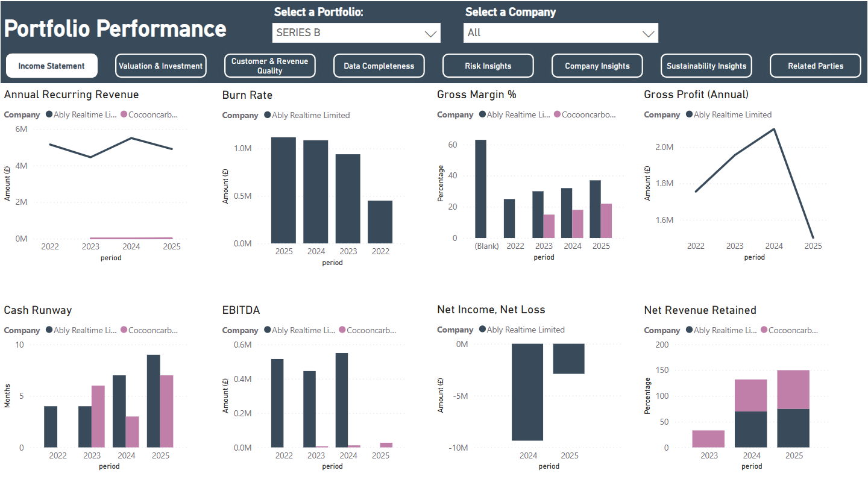Image resolution: width=868 pixels, height=494 pixels.
Task: Open the Related Parties page
Action: point(816,66)
